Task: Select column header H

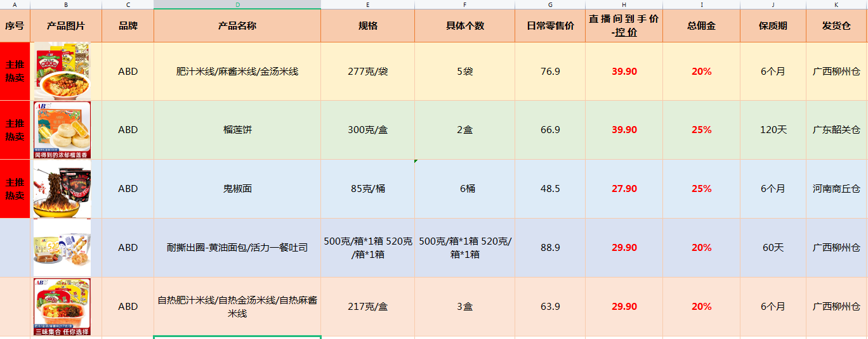Action: click(624, 4)
